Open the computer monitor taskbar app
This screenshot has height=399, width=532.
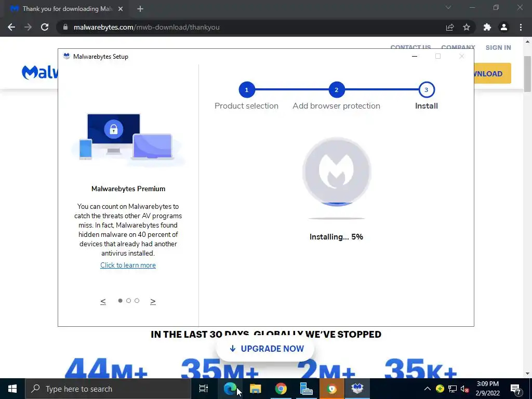pyautogui.click(x=307, y=389)
